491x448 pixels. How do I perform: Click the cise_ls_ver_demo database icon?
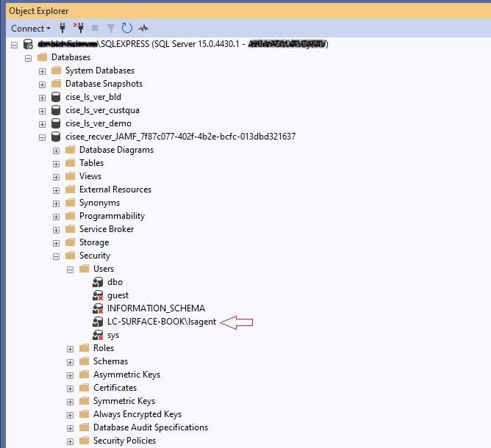pyautogui.click(x=56, y=123)
